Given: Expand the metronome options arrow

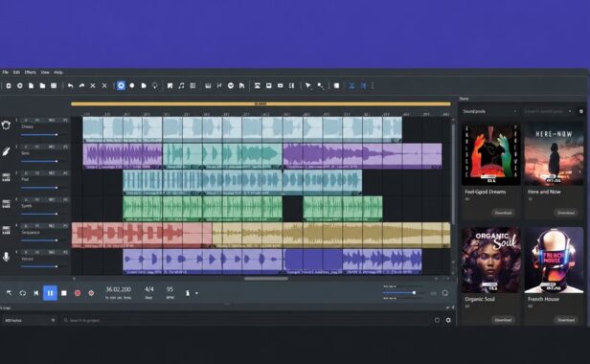Looking at the screenshot, I should click(196, 293).
